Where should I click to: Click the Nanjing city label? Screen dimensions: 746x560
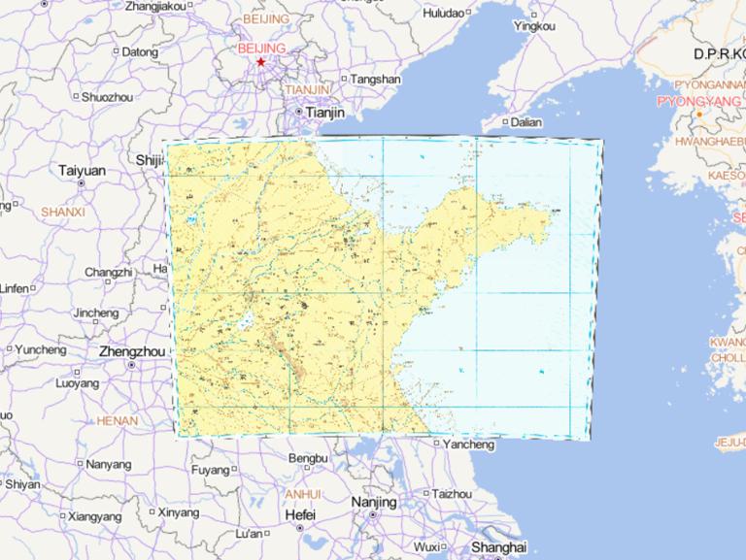[374, 503]
